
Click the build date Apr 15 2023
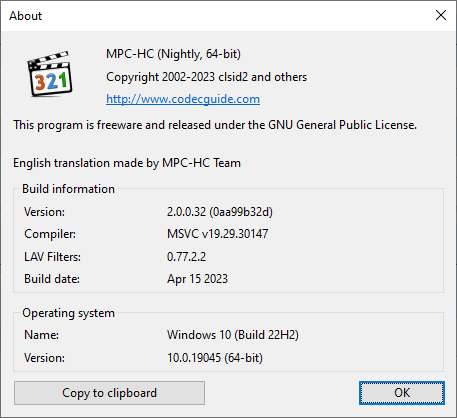coord(197,279)
